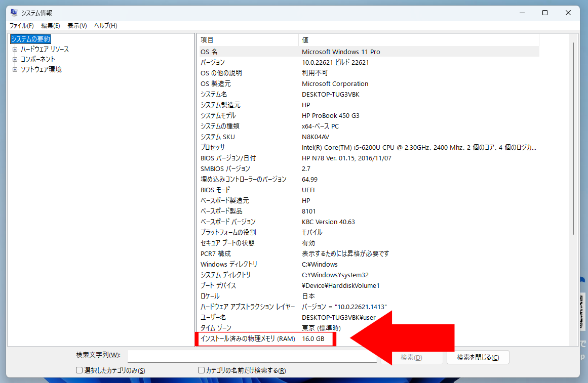
Task: Click the System Information app icon in title bar
Action: point(14,13)
